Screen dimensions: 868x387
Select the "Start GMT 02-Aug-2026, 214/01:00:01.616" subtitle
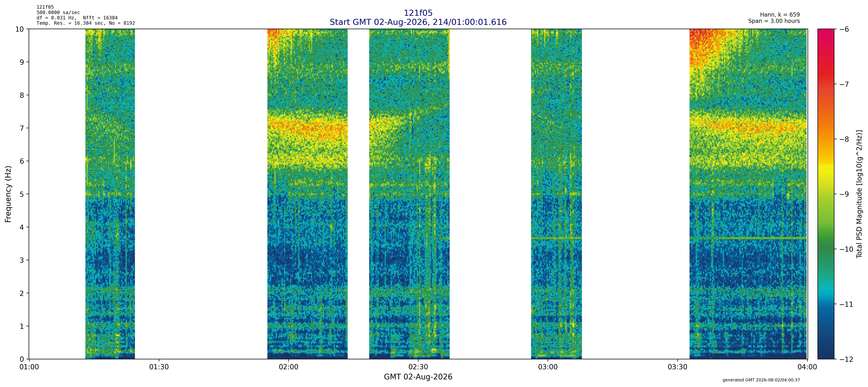click(x=418, y=22)
